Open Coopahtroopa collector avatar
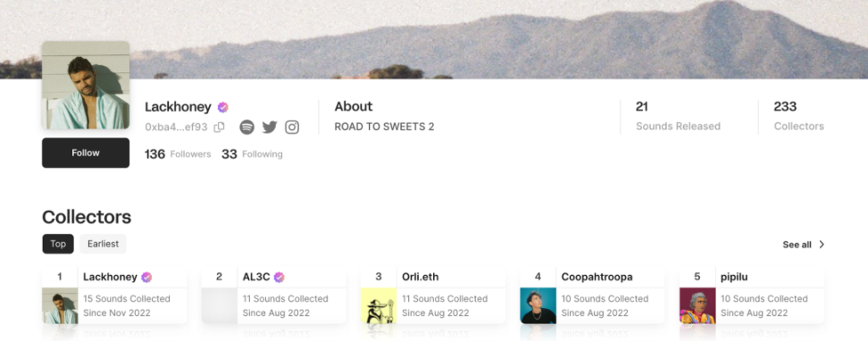868x341 pixels. [538, 305]
